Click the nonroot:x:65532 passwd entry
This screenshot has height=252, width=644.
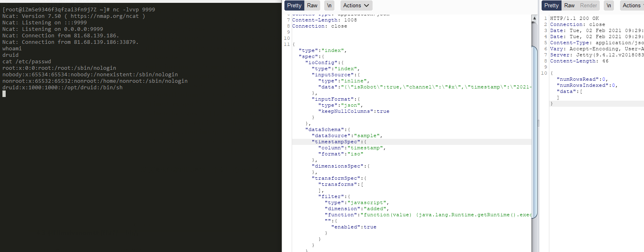point(95,81)
